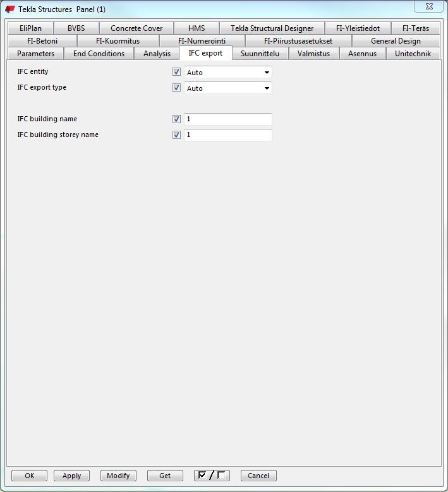Screen dimensions: 448x492
Task: Open the IFC export type dropdown
Action: (x=228, y=88)
